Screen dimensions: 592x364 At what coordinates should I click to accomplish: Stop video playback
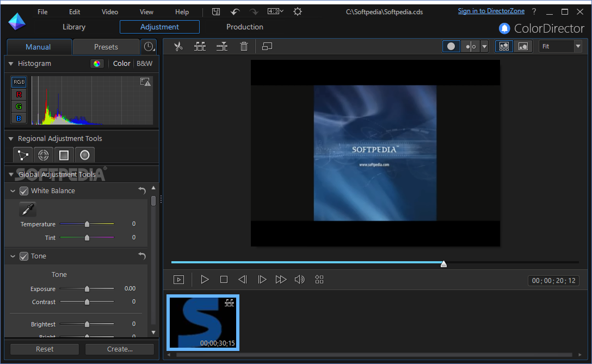pyautogui.click(x=224, y=280)
